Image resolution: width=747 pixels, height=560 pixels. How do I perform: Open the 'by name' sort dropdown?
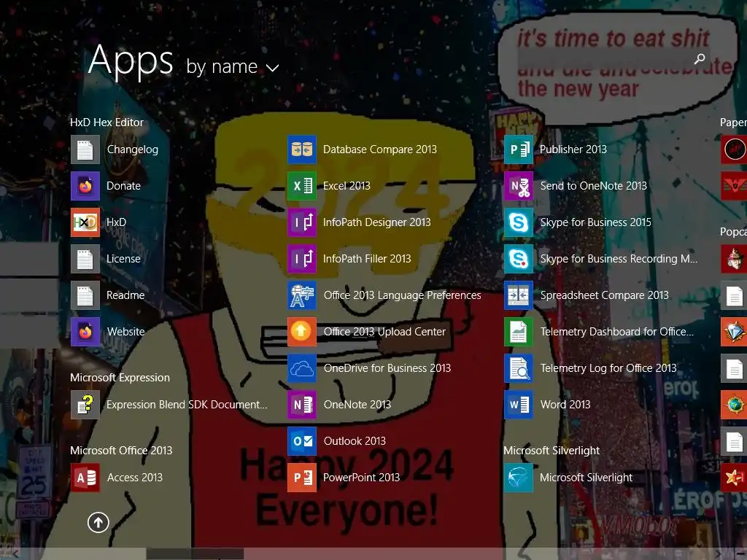coord(233,67)
